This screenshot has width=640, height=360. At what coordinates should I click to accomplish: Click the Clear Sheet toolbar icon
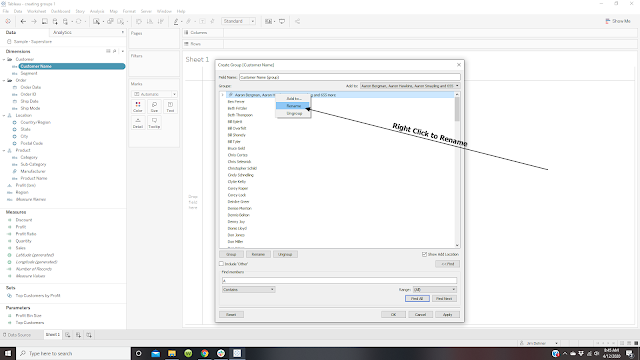(121, 21)
